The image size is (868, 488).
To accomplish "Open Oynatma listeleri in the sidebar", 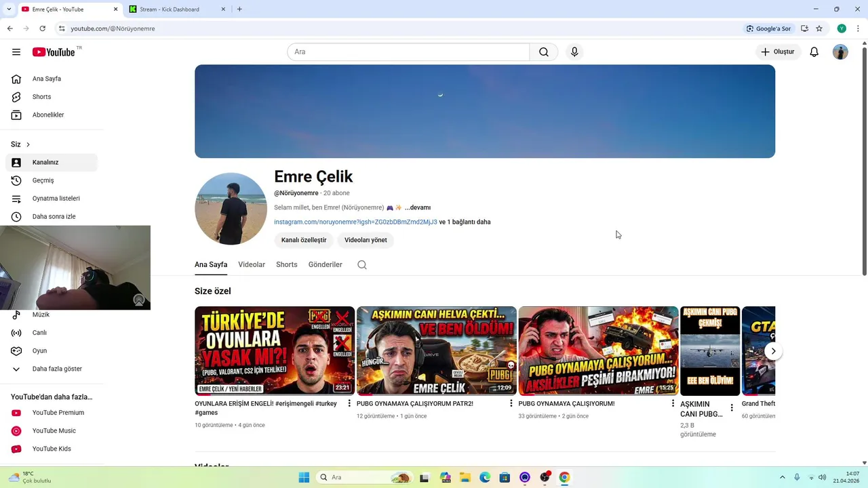I will pos(52,199).
